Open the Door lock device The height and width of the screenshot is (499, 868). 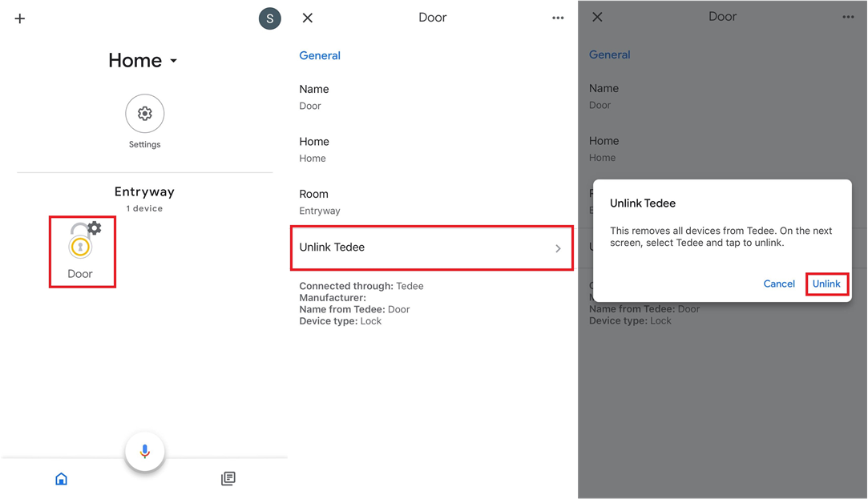pyautogui.click(x=81, y=252)
